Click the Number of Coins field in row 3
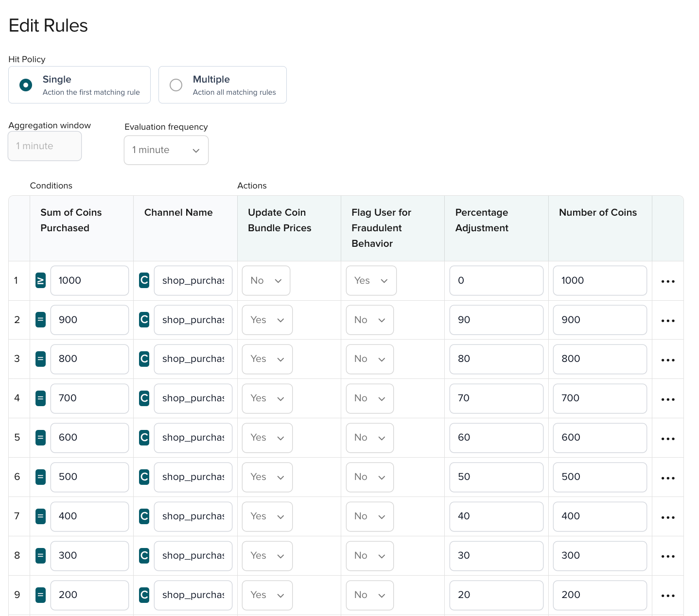Screen dimensions: 699x616 599,359
